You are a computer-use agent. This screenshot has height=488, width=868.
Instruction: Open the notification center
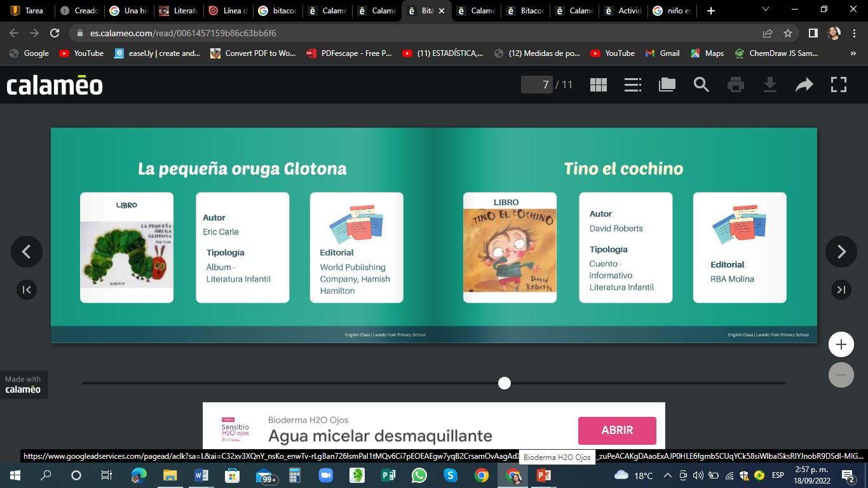(848, 475)
